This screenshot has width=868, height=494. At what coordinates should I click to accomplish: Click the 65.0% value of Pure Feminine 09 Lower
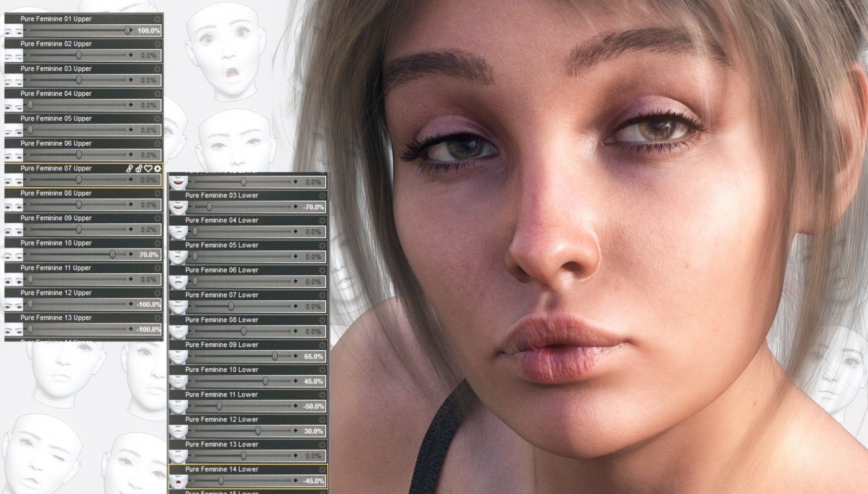313,356
